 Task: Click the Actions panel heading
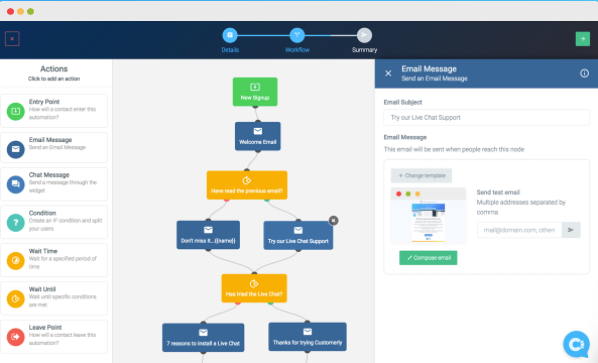point(54,69)
